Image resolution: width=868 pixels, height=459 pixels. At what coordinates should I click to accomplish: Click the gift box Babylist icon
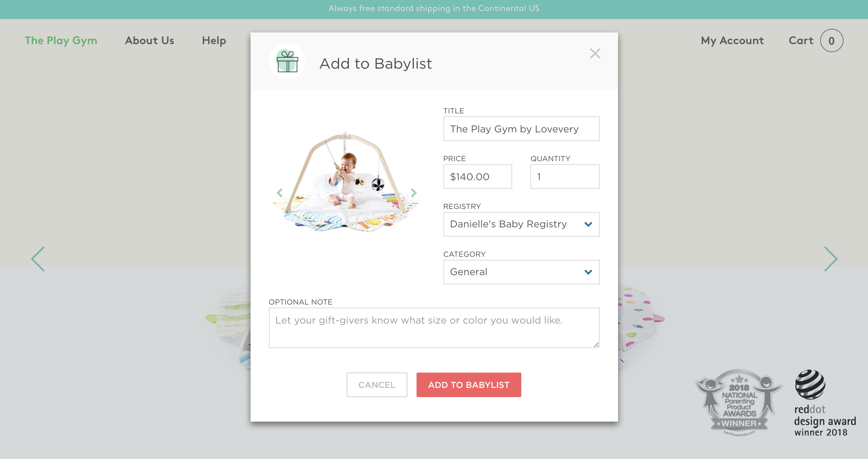287,61
